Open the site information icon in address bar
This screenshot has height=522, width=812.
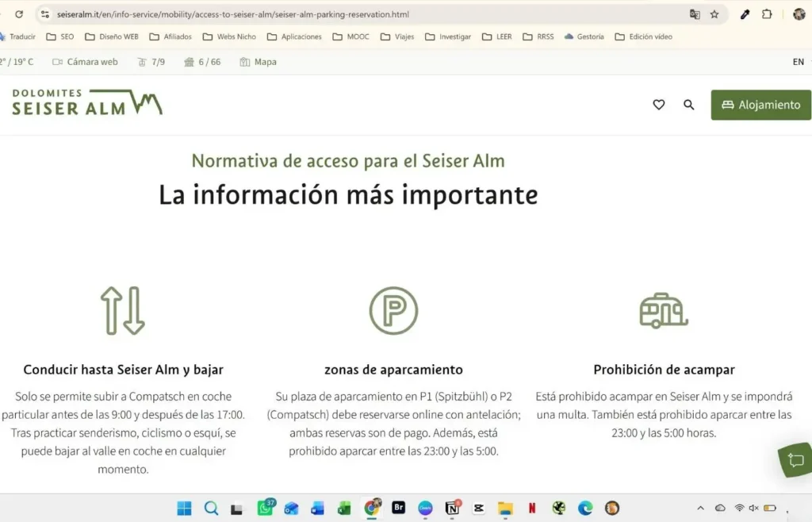click(x=45, y=14)
